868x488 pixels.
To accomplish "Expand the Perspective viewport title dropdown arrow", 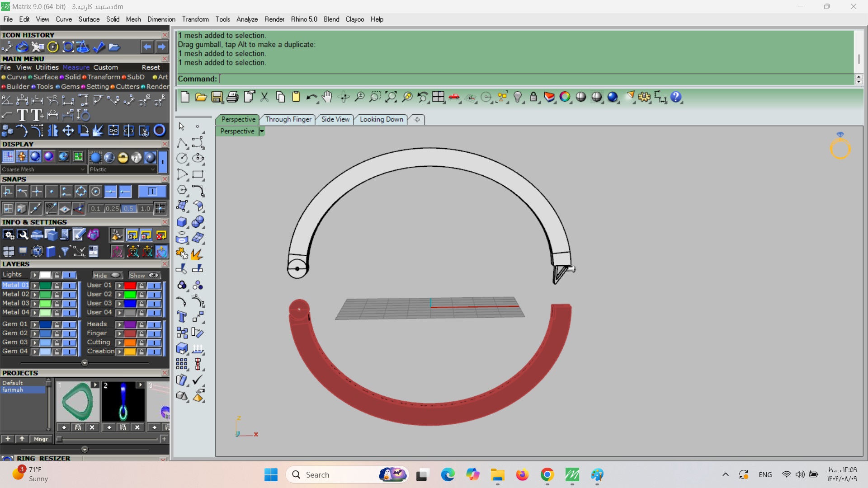I will tap(261, 131).
